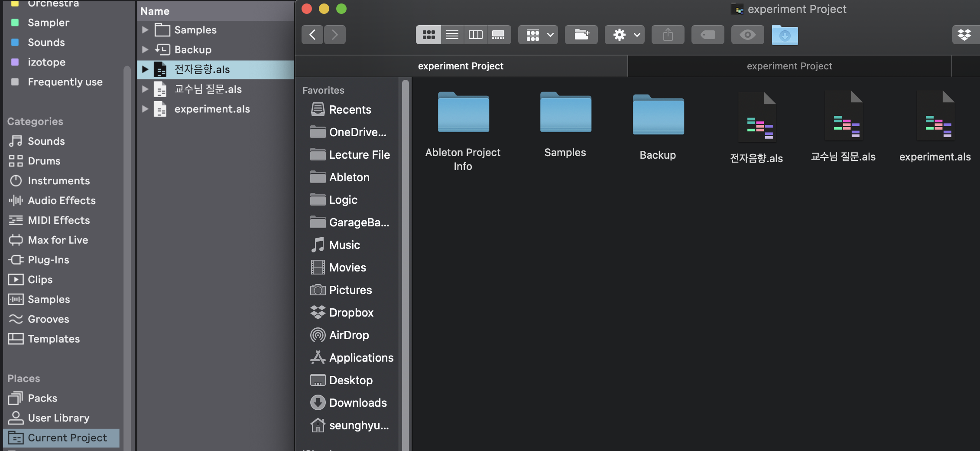Open Downloads in Finder sidebar
Viewport: 980px width, 451px height.
349,403
